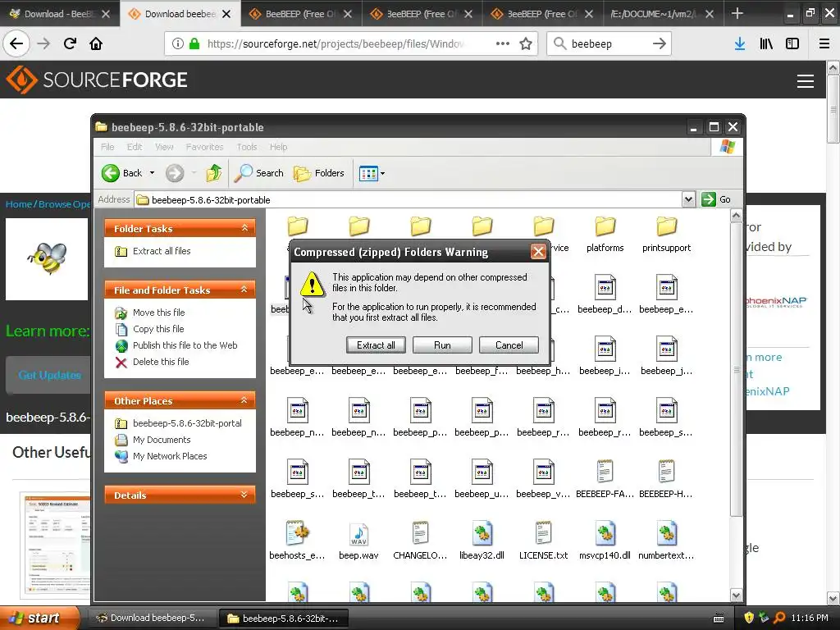Select the numbertext... dll file

click(x=666, y=541)
